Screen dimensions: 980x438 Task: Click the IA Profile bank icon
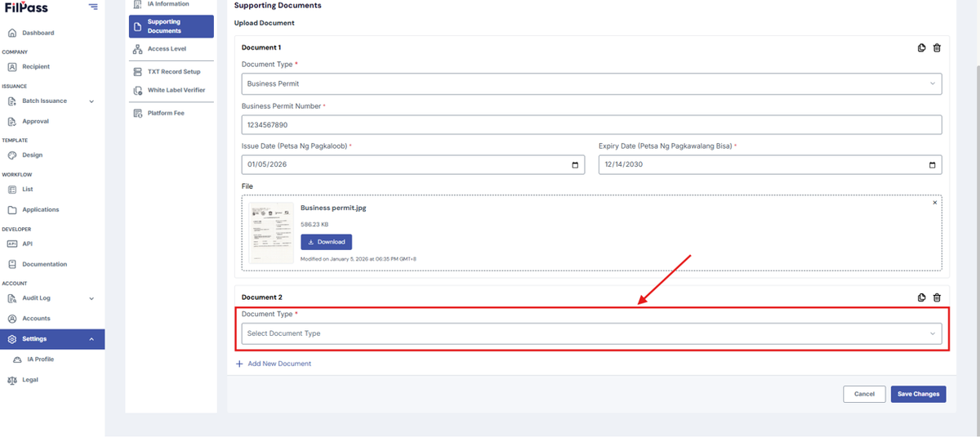(18, 360)
